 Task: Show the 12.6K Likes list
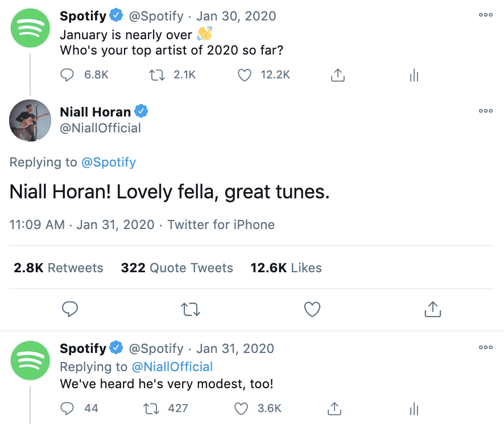(x=286, y=268)
